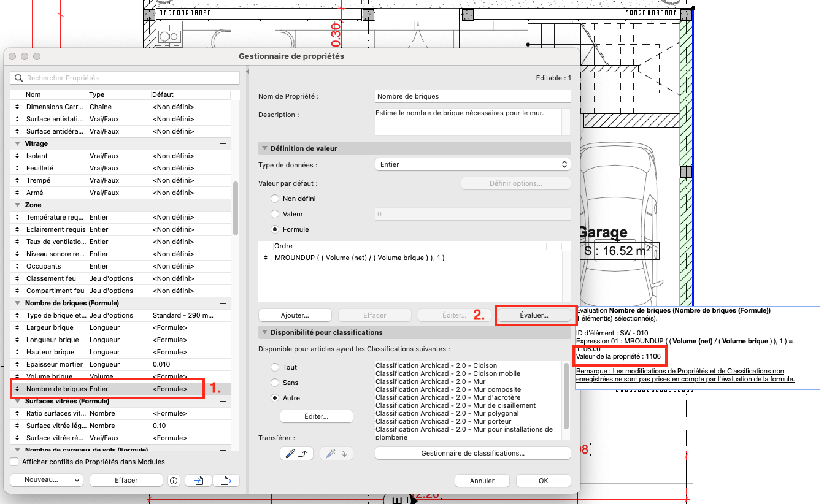Choose Tout for classification availability

tap(275, 367)
